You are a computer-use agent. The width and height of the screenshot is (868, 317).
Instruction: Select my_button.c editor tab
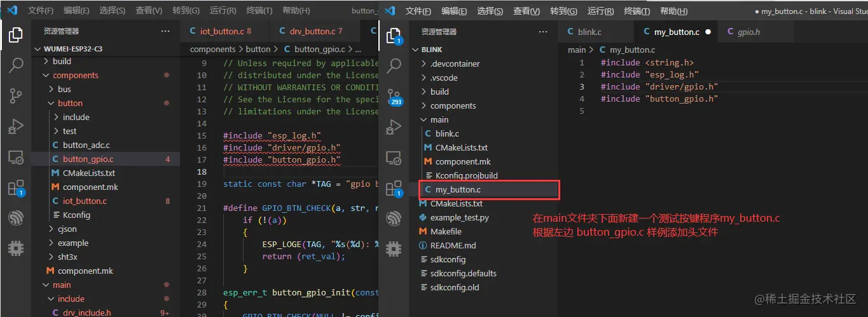pyautogui.click(x=675, y=32)
